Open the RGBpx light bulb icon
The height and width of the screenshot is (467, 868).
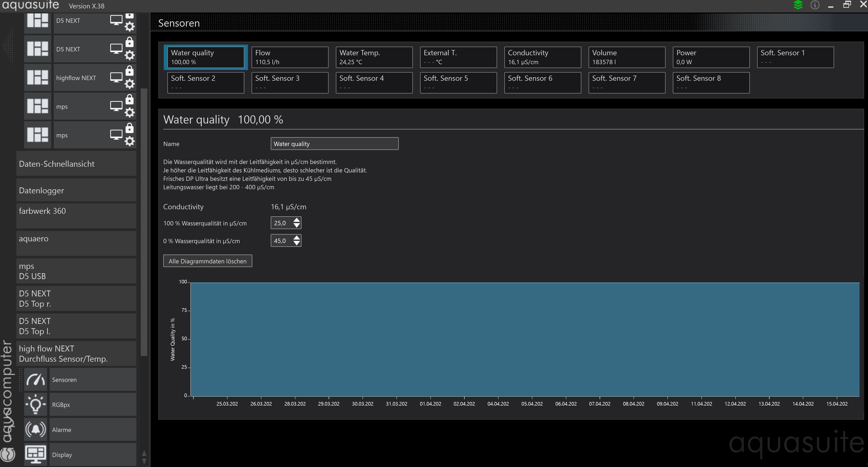(36, 404)
